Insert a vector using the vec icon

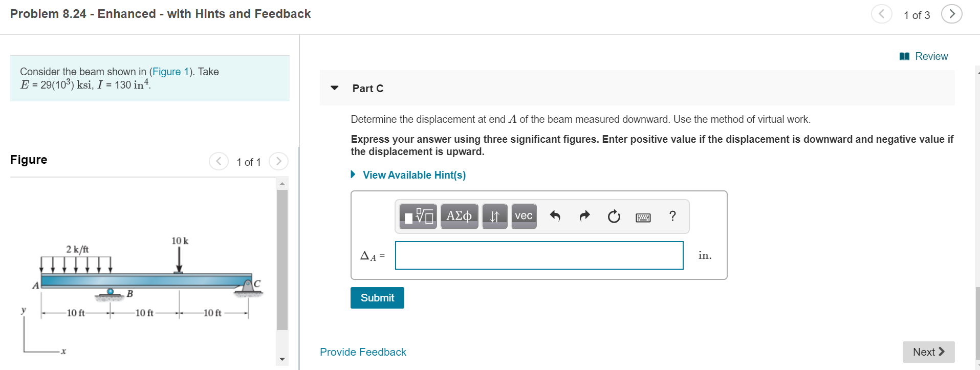tap(523, 215)
